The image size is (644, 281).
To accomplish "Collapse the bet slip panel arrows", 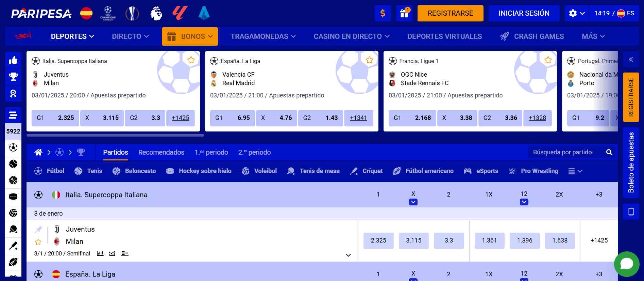I will tap(631, 60).
